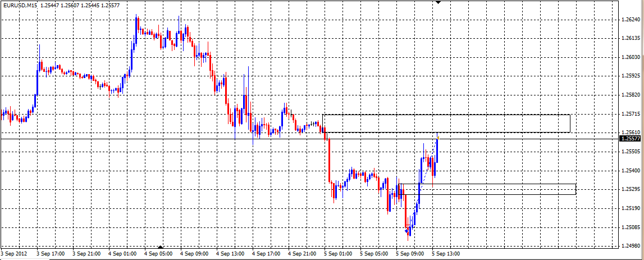Image resolution: width=644 pixels, height=260 pixels.
Task: Click the 3 Sep 2012 date label
Action: pyautogui.click(x=14, y=254)
